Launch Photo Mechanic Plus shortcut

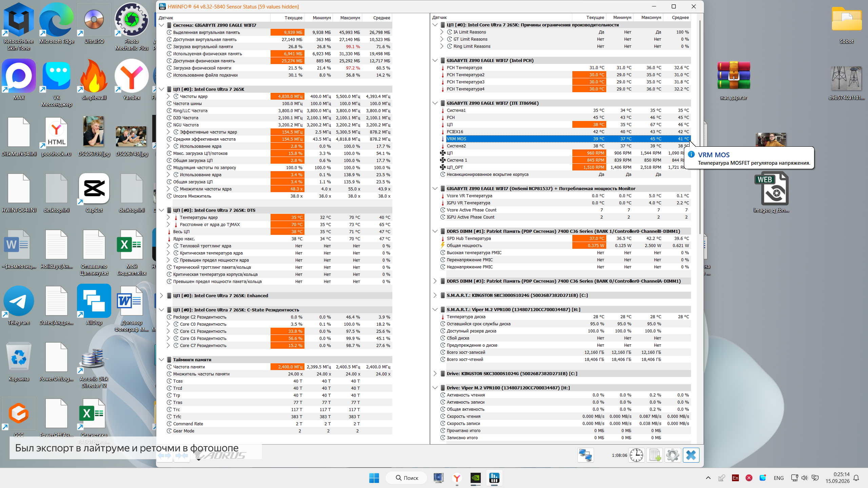coord(132,26)
